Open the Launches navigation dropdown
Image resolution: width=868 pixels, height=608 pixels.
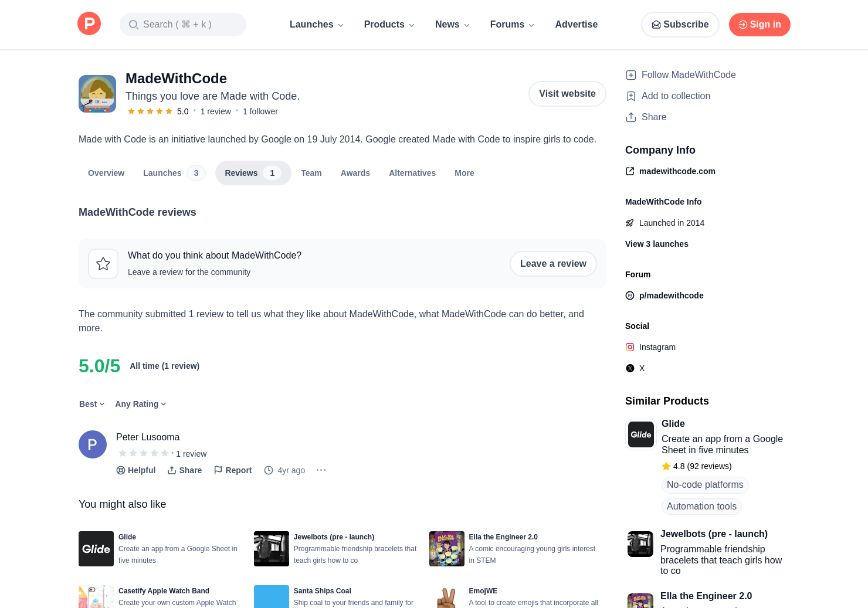coord(317,25)
